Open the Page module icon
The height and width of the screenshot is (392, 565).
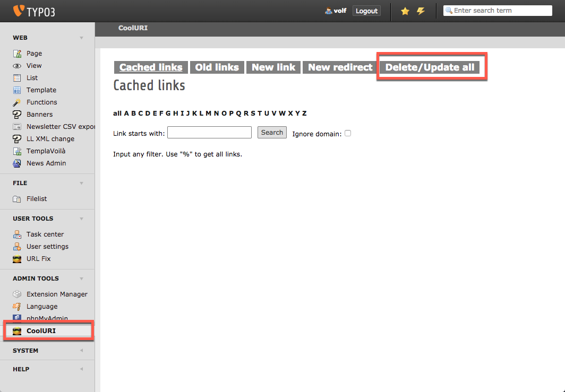(17, 54)
